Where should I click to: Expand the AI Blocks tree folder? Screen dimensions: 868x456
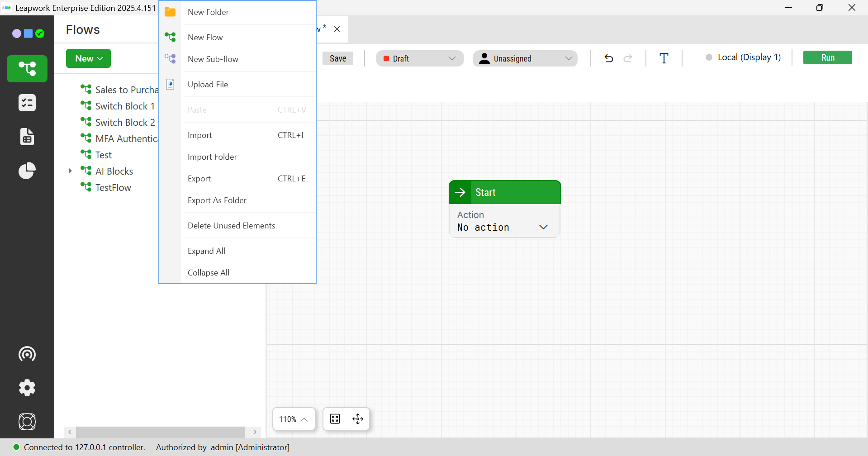coord(70,171)
